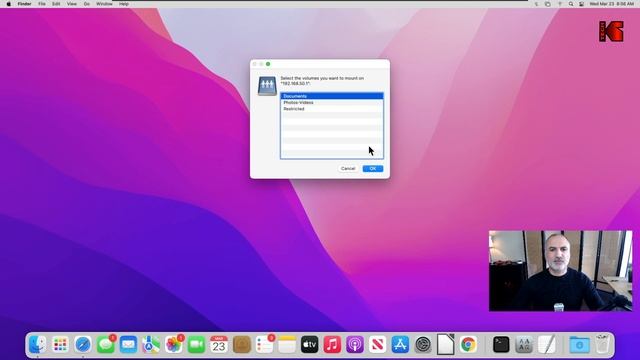Image resolution: width=640 pixels, height=360 pixels.
Task: Open the File menu
Action: pos(42,4)
